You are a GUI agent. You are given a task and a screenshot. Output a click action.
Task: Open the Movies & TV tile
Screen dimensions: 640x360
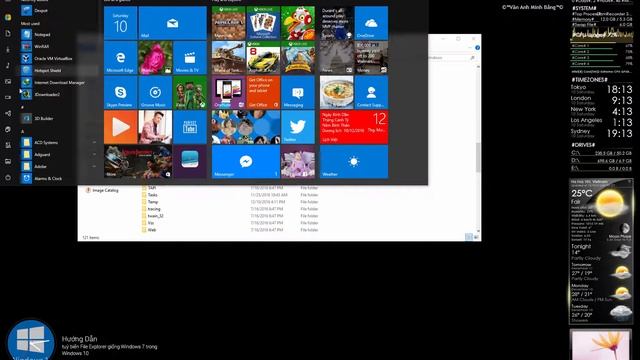(190, 58)
